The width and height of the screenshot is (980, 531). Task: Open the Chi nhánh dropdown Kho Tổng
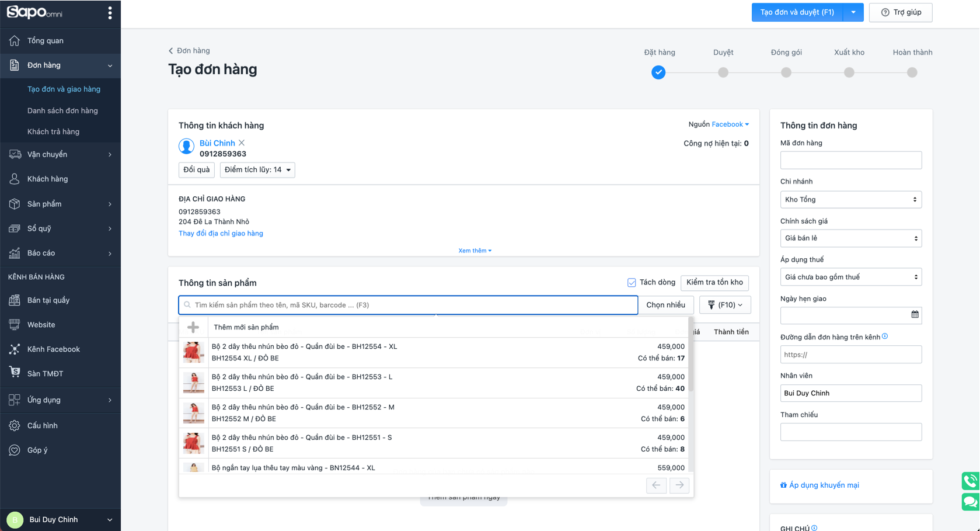(x=850, y=200)
